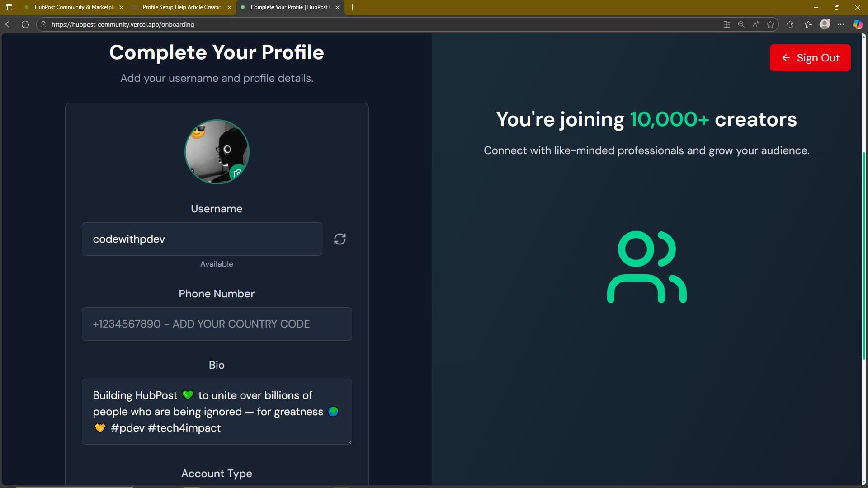Change profile photo using camera badge
868x488 pixels.
point(237,173)
